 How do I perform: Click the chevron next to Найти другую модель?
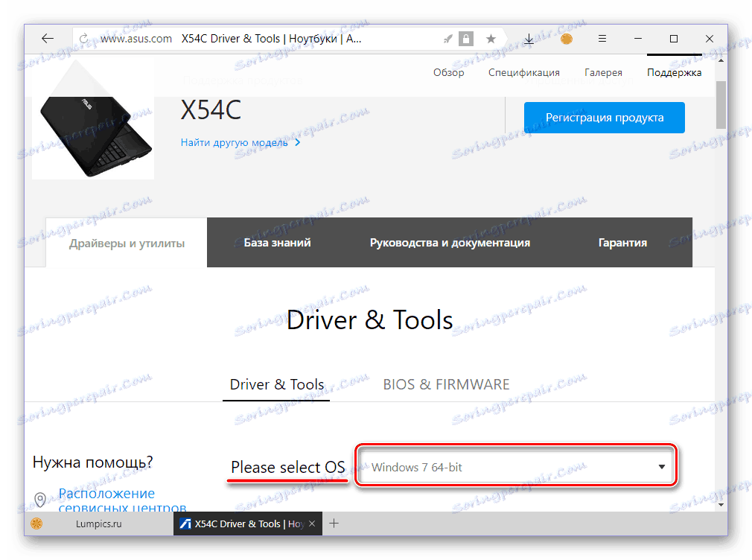(x=298, y=142)
